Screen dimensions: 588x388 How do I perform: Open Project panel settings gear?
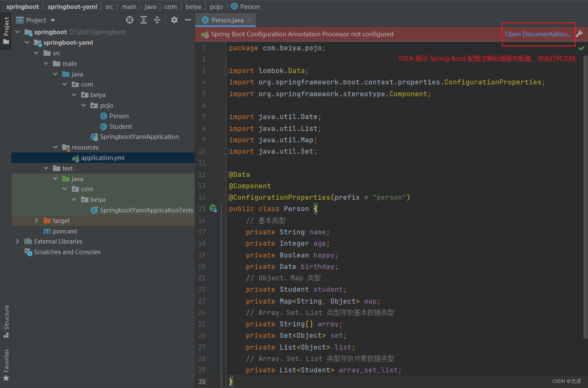point(174,20)
